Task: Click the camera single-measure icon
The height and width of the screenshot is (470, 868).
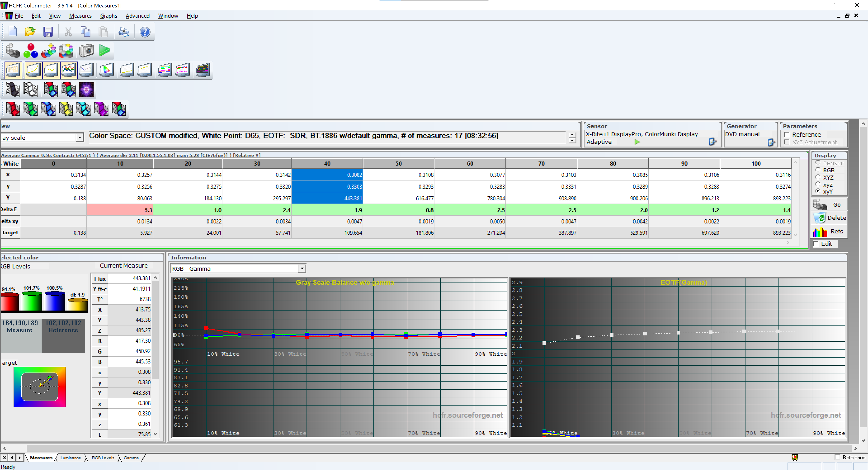Action: 86,51
